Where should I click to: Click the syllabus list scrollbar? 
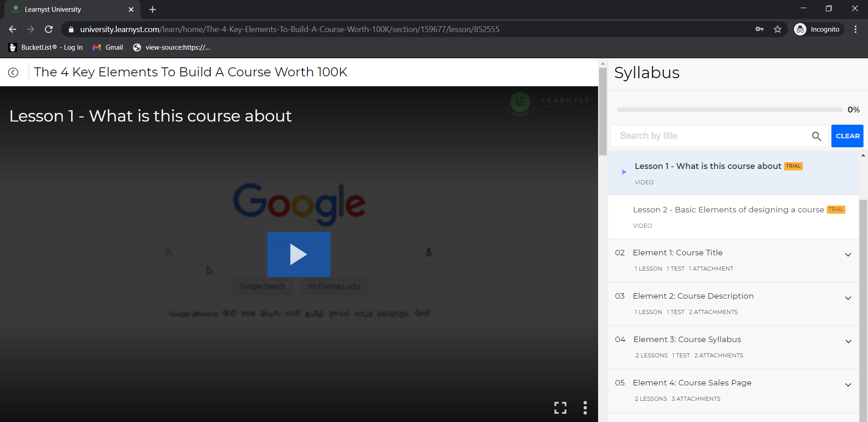[863, 312]
